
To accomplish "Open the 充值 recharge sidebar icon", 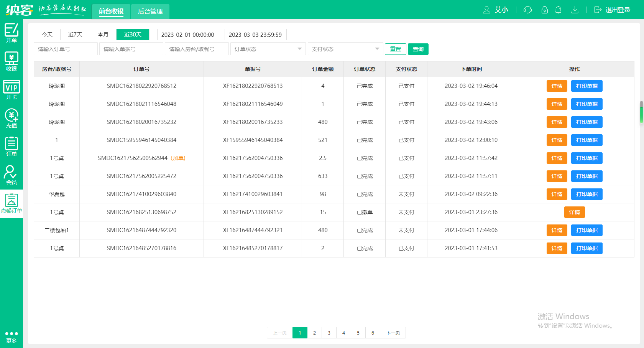I will [x=11, y=118].
